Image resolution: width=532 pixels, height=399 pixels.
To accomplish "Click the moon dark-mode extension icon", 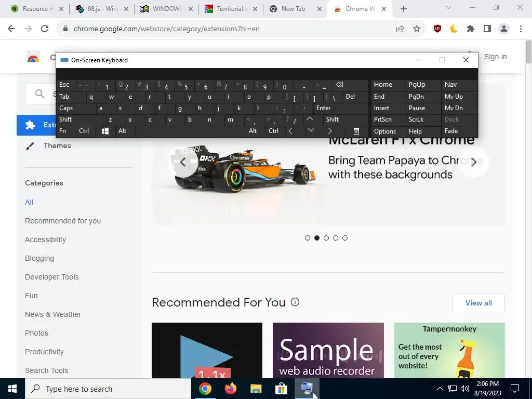I will 454,29.
